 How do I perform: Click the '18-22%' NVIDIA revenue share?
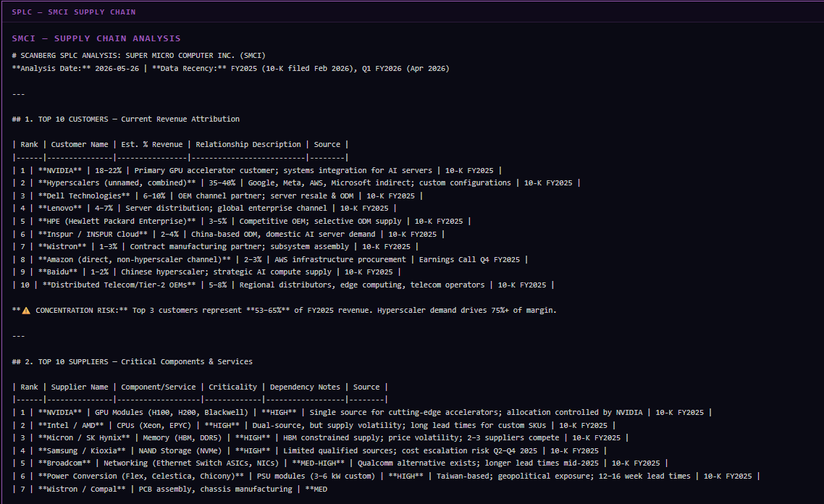coord(109,171)
